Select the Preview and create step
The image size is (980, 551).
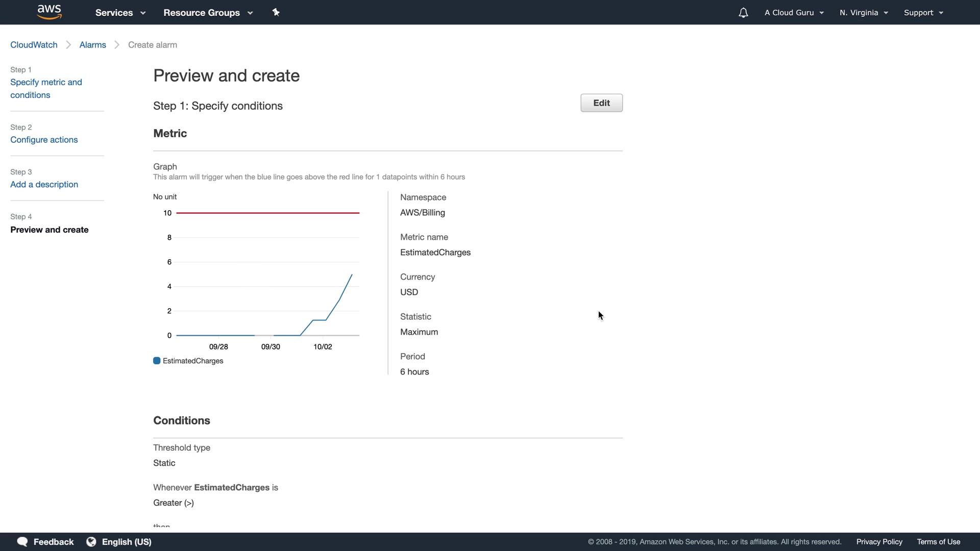click(50, 230)
